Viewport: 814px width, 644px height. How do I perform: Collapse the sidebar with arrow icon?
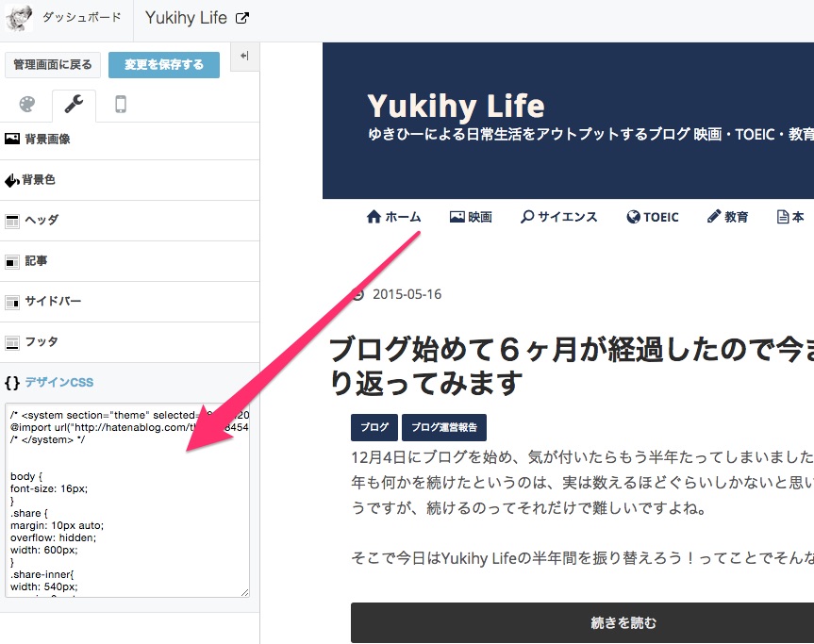pos(244,56)
